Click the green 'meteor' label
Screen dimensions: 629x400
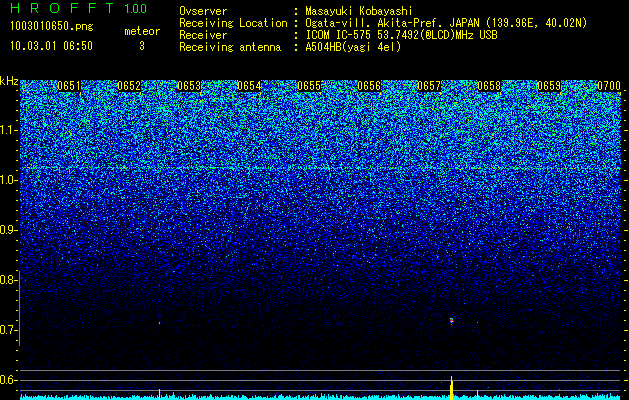point(142,31)
